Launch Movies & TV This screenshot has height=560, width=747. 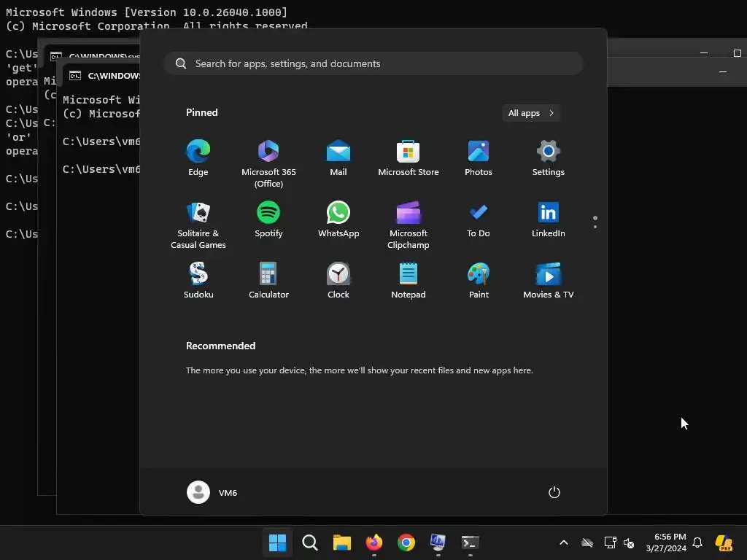click(x=549, y=281)
